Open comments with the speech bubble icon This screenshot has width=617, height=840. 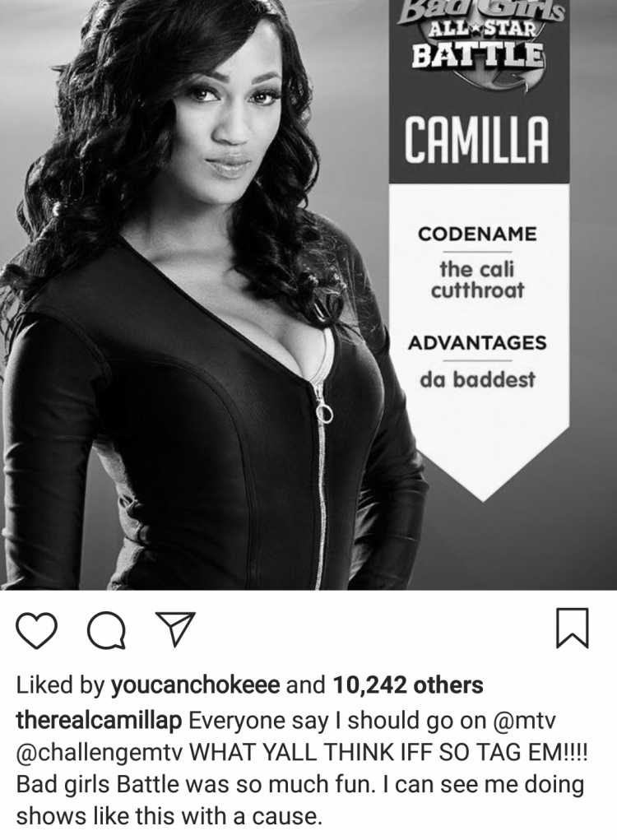107,630
